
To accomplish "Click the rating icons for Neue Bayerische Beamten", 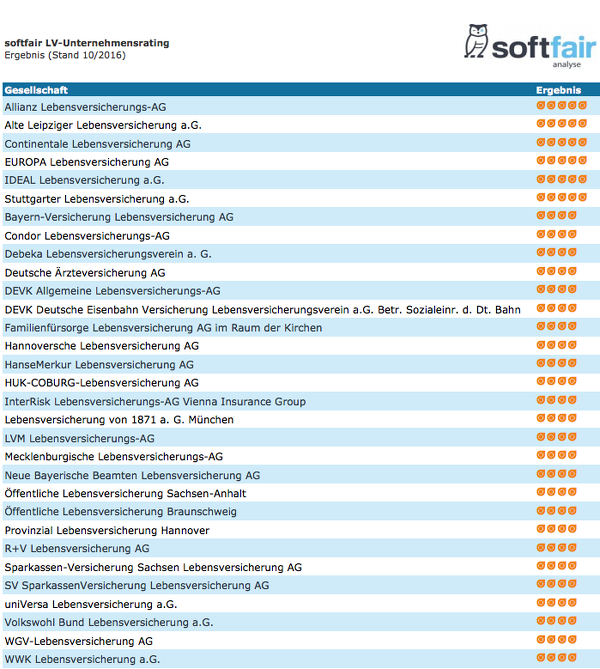I will tap(556, 474).
